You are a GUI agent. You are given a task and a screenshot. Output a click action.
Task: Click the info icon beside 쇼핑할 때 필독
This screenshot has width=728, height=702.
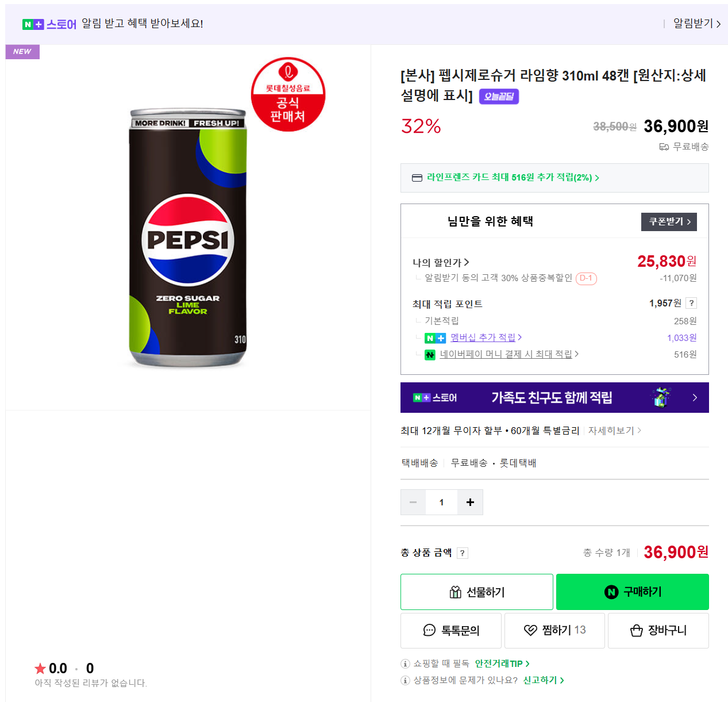405,663
